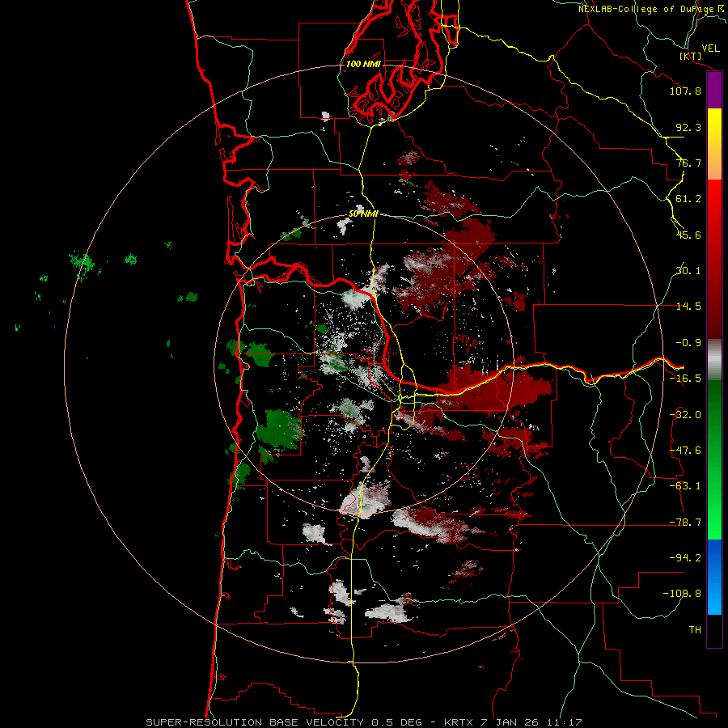The height and width of the screenshot is (728, 728).
Task: Pick the red segment of velocity color bar
Action: click(x=714, y=259)
